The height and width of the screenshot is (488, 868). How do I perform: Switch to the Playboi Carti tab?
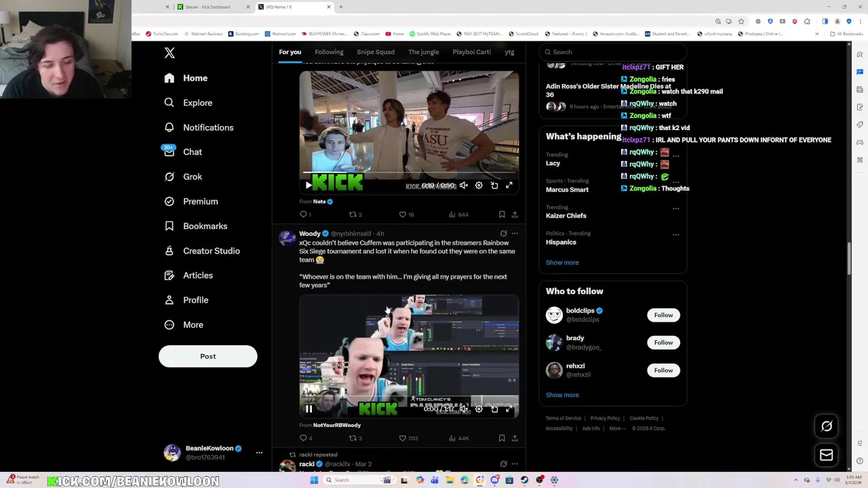pyautogui.click(x=472, y=52)
